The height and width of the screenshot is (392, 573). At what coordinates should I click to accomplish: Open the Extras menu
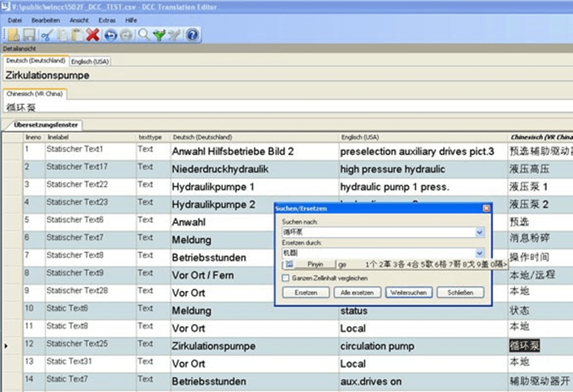click(x=107, y=20)
